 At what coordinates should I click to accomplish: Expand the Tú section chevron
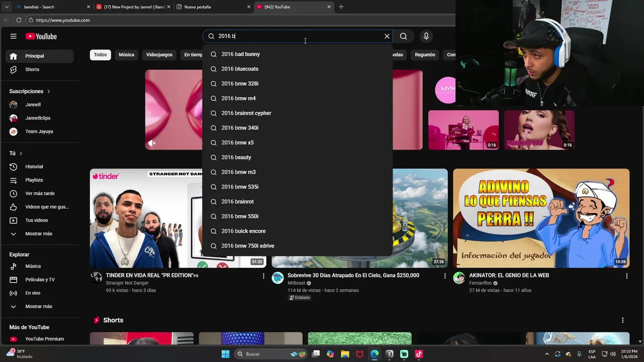click(x=21, y=153)
